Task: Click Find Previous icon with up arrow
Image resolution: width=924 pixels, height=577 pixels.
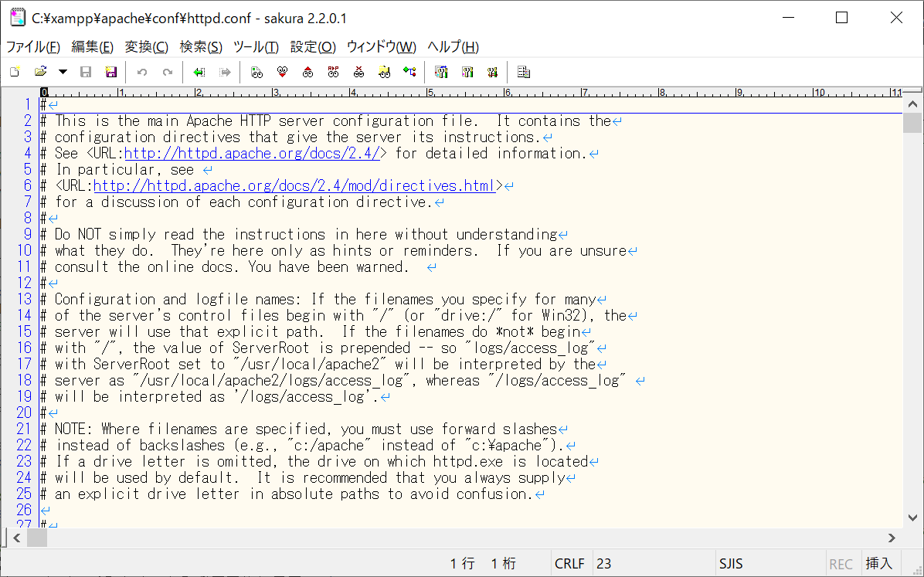Action: pyautogui.click(x=307, y=72)
